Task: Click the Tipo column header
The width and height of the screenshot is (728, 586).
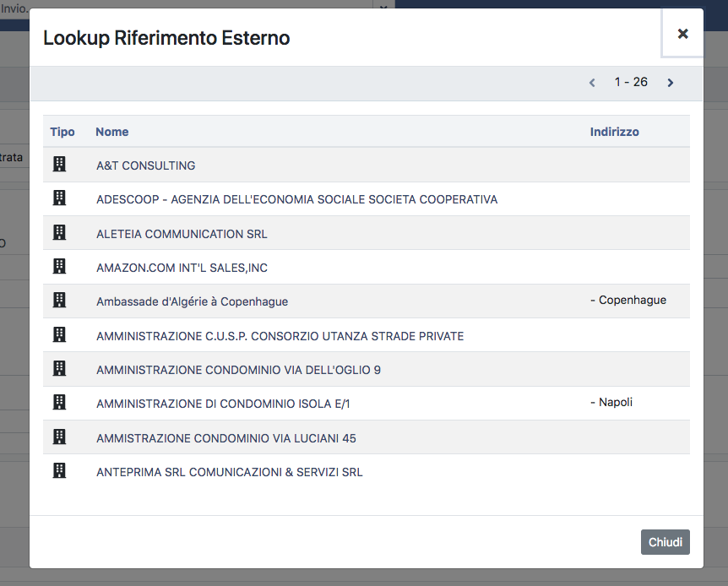Action: pos(62,132)
